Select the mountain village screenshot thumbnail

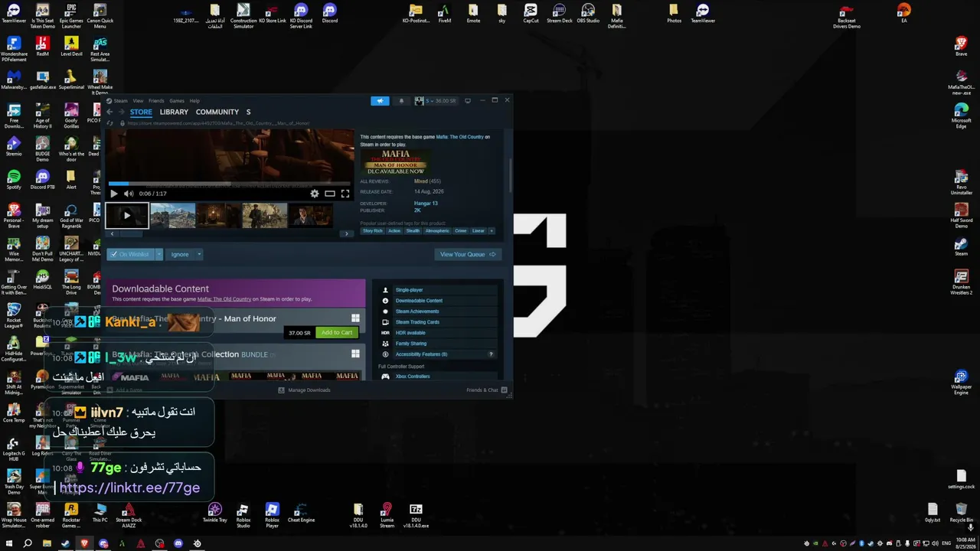click(x=173, y=216)
